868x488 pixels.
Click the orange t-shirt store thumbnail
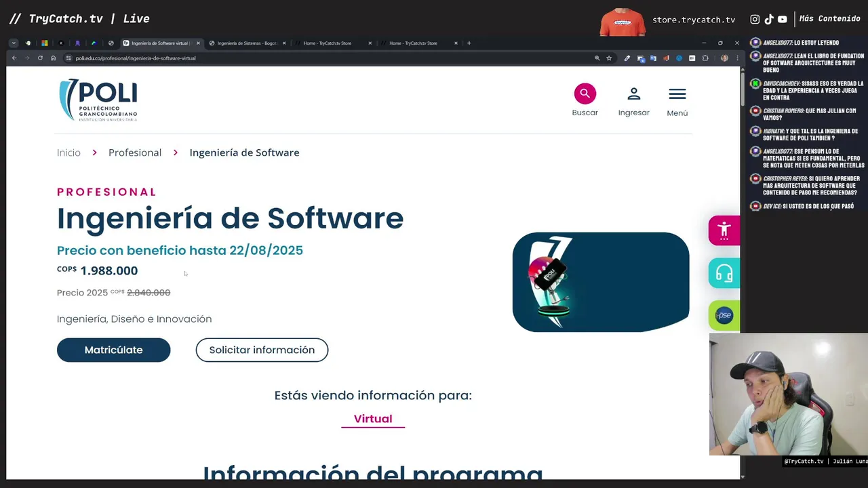coord(623,22)
